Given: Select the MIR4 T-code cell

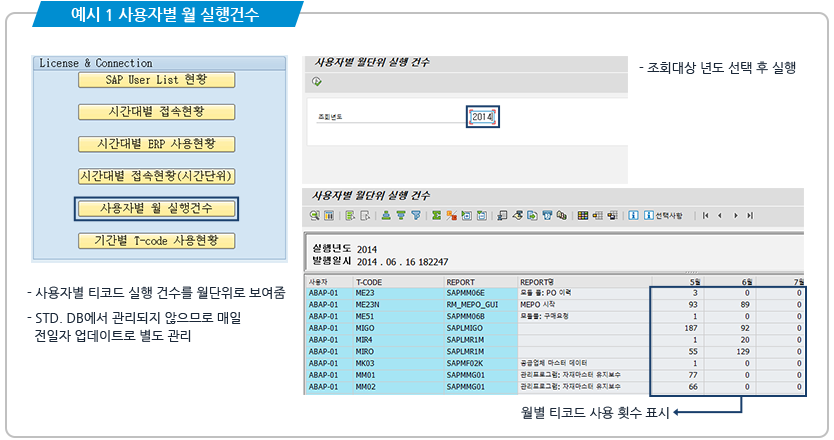Looking at the screenshot, I should click(398, 340).
